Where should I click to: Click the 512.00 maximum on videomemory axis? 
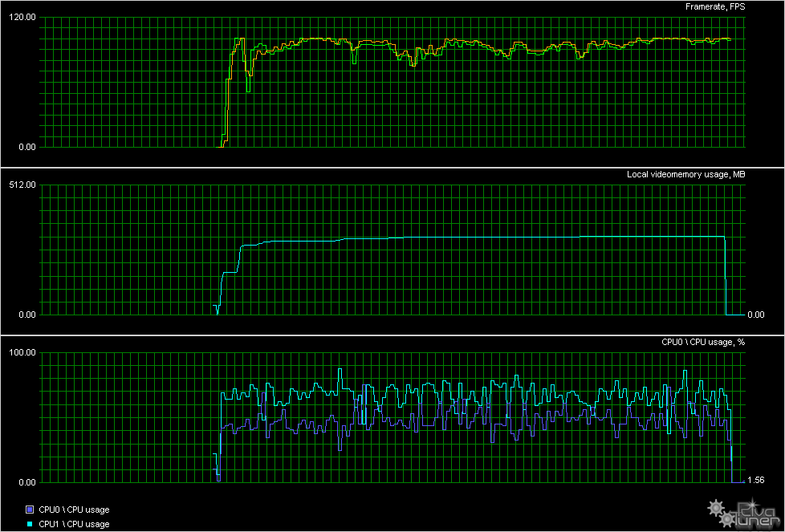point(23,185)
